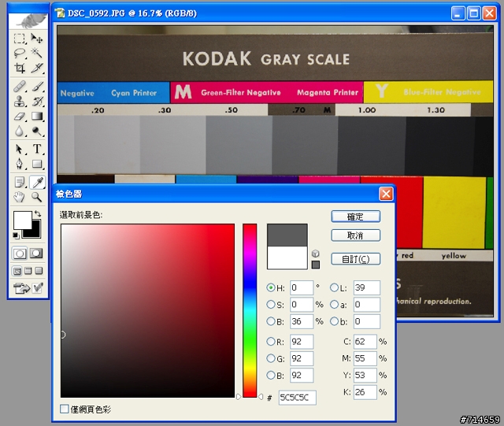Screen dimensions: 504x426
Task: Select the Clone Stamp tool
Action: [x=20, y=102]
